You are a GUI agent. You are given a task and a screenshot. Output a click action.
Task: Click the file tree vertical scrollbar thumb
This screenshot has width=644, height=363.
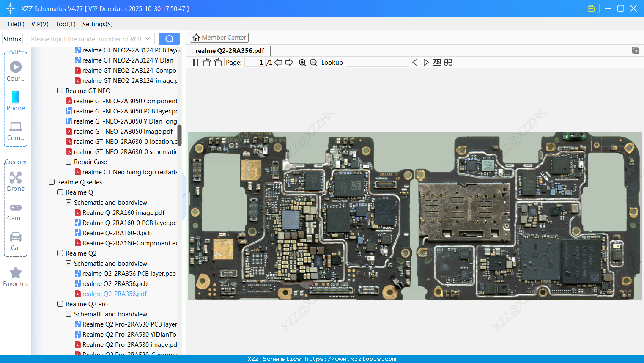(179, 135)
